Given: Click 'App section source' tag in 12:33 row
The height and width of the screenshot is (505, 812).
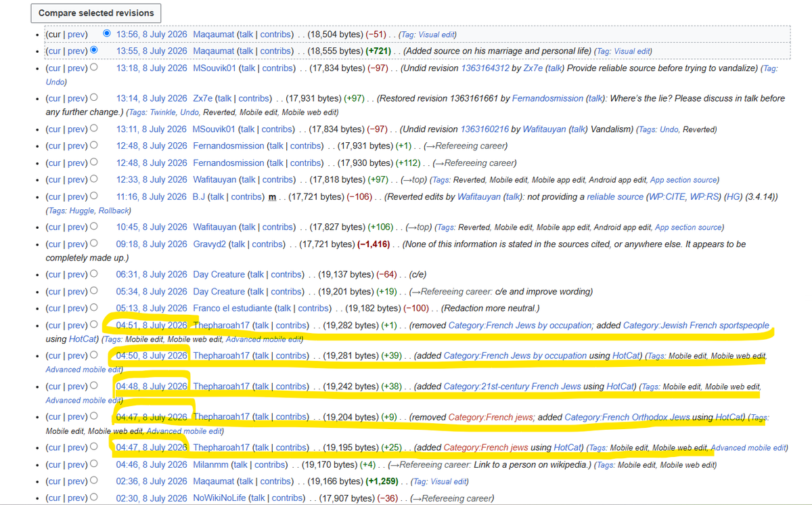Looking at the screenshot, I should pyautogui.click(x=685, y=179).
